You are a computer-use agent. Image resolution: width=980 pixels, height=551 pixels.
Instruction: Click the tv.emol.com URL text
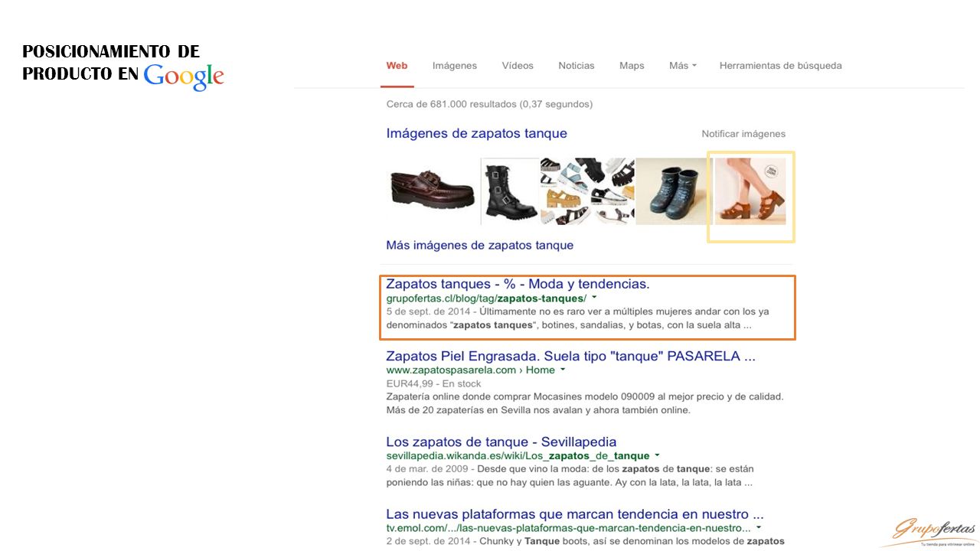tap(569, 528)
